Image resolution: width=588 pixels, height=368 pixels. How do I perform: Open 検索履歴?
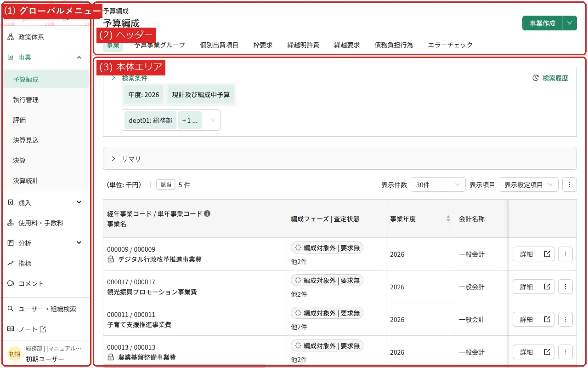pyautogui.click(x=550, y=78)
